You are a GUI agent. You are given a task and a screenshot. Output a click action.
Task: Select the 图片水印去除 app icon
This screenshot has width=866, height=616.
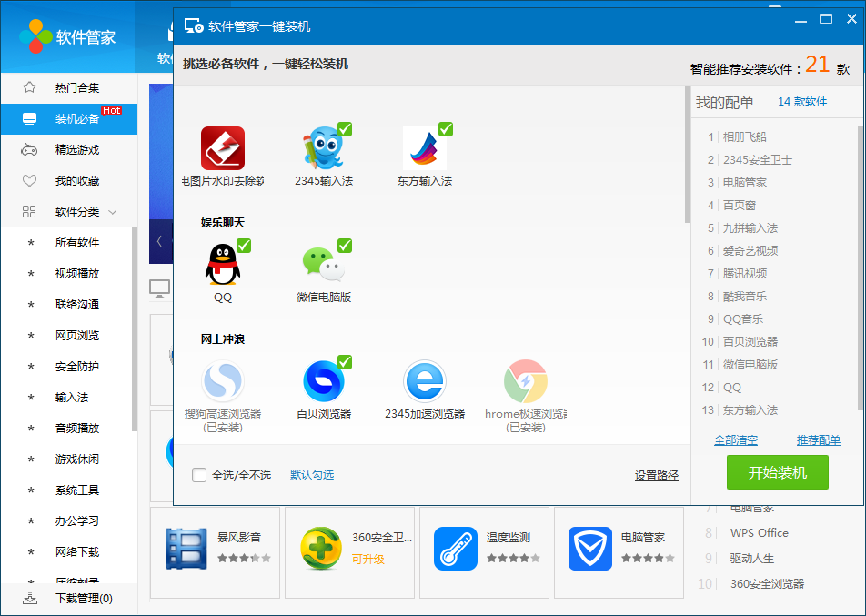tap(223, 148)
